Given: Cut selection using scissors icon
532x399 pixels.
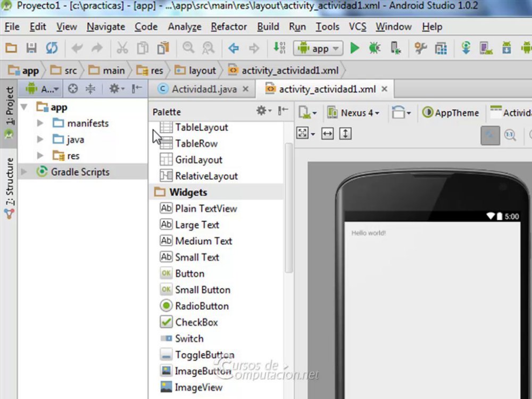Looking at the screenshot, I should [122, 48].
